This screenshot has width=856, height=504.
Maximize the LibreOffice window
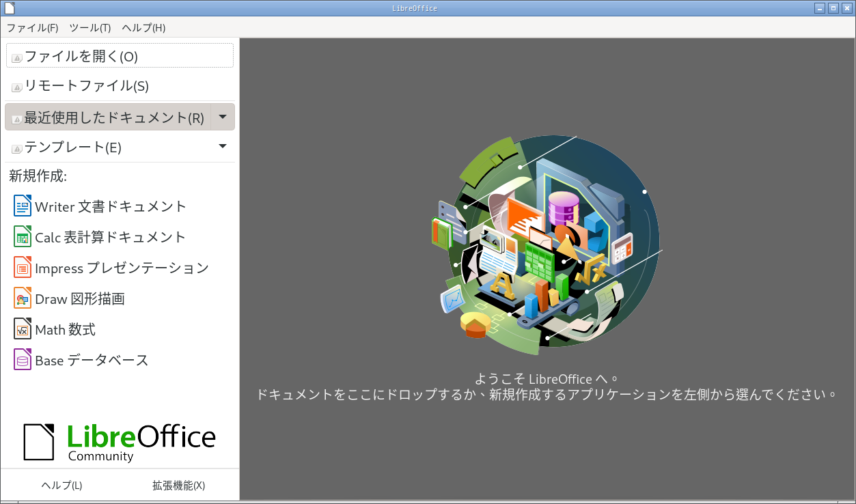[833, 8]
